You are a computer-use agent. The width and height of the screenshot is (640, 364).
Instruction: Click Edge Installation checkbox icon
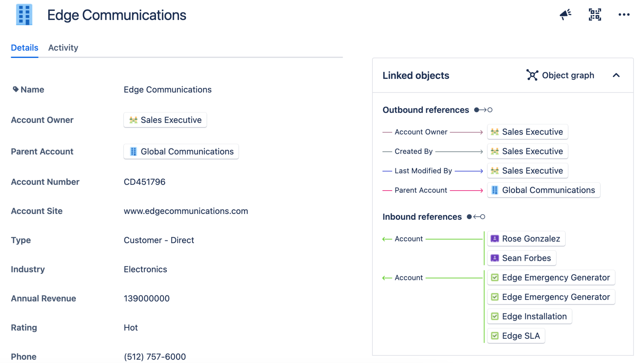(x=495, y=316)
